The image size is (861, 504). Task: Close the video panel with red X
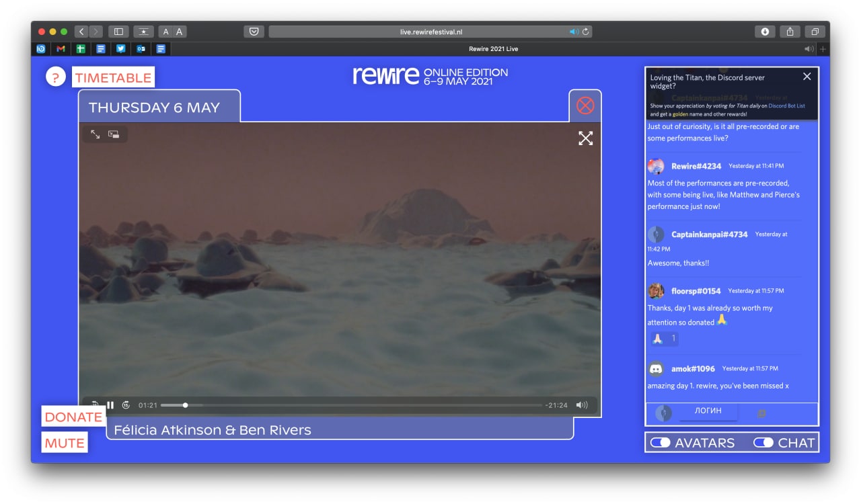585,106
